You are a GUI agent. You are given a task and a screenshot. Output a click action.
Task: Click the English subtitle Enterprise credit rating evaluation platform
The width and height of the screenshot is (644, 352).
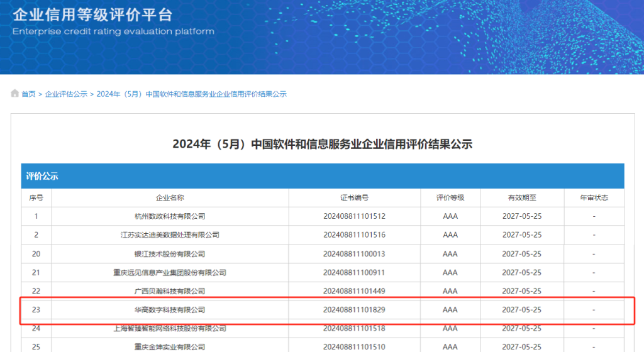tap(113, 31)
